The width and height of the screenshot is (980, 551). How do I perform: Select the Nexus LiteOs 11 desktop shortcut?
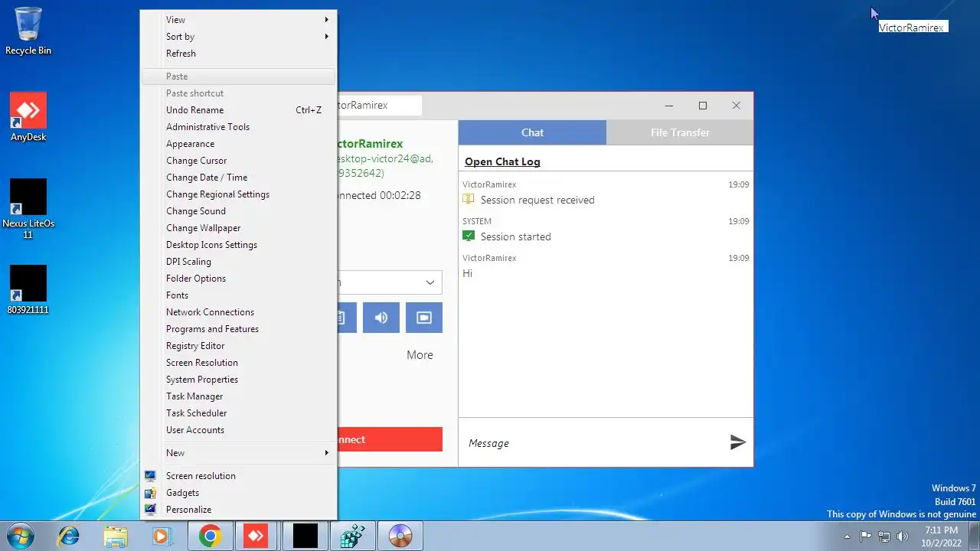28,209
